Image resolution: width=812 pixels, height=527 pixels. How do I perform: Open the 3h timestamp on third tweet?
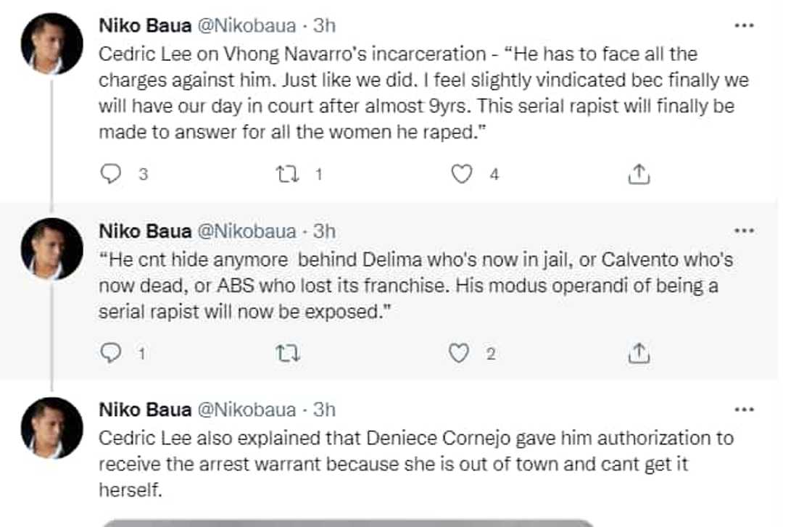click(323, 410)
